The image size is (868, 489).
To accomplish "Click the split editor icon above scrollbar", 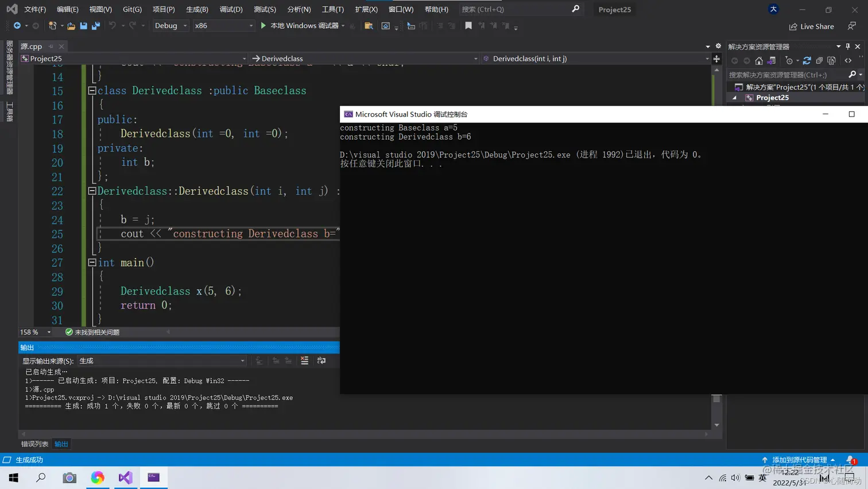I will (716, 59).
